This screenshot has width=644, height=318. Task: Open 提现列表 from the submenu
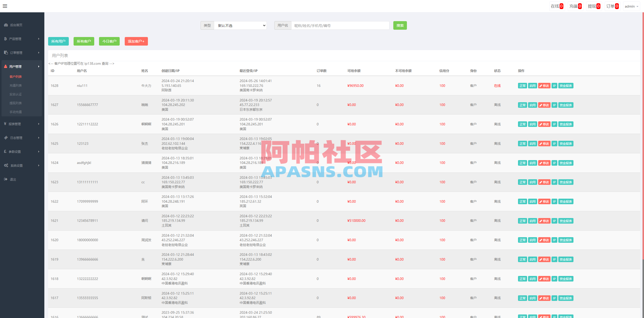pos(15,103)
